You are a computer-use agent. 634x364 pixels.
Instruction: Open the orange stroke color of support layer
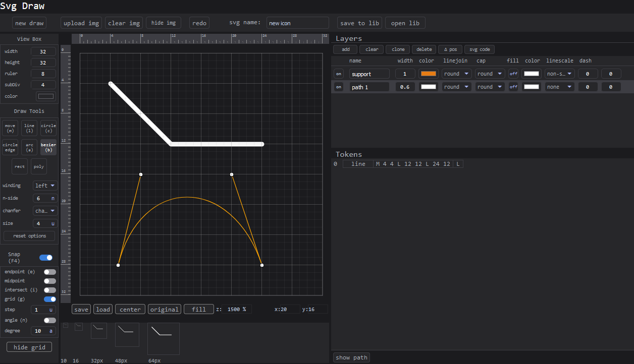[429, 74]
